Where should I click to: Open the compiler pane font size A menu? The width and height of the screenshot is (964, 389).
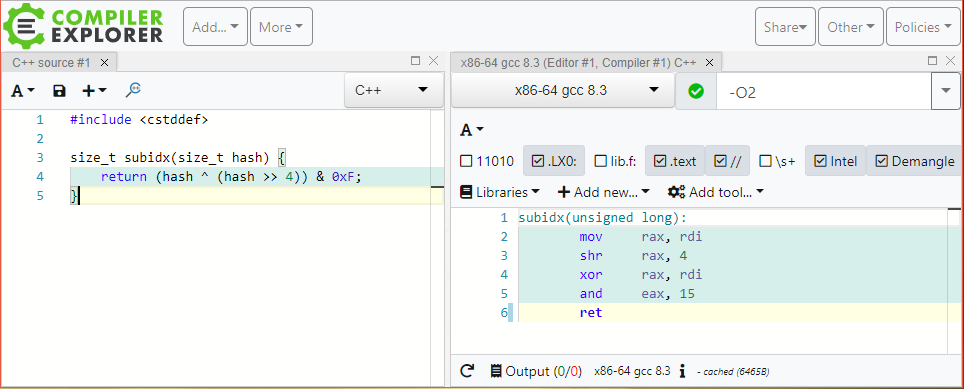click(x=472, y=130)
